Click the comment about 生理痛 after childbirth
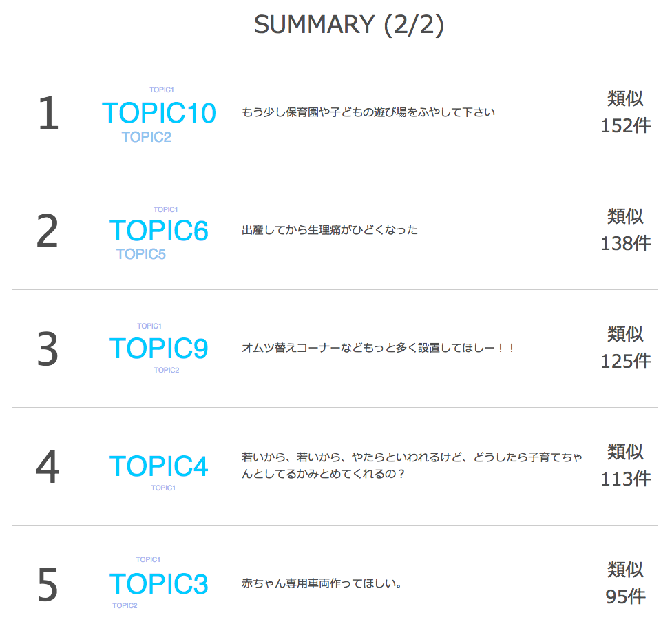This screenshot has height=644, width=672. point(330,230)
